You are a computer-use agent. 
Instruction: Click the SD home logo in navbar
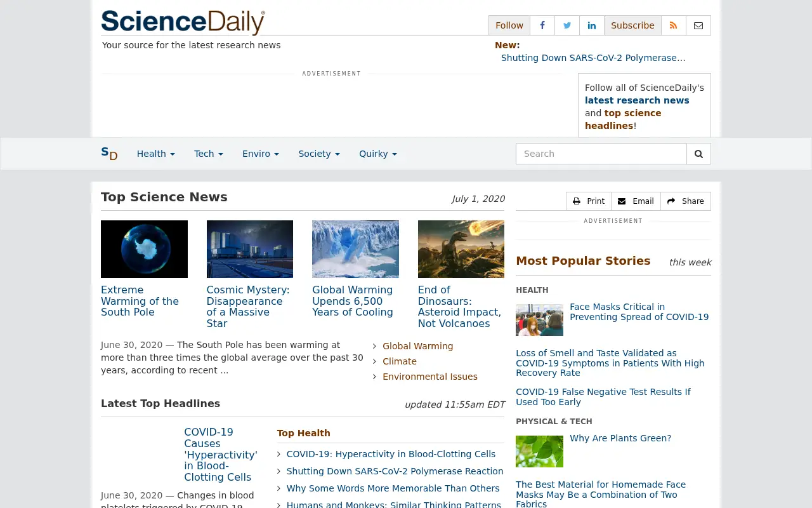pyautogui.click(x=109, y=154)
